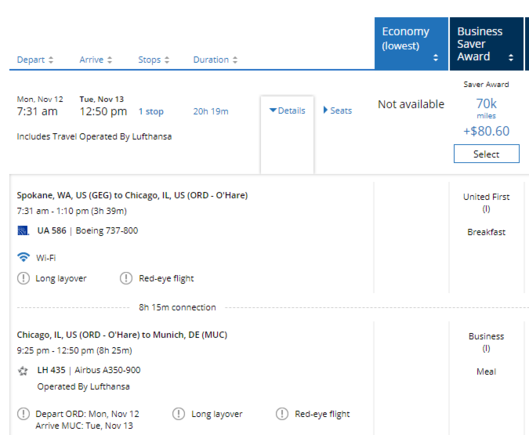Click the 20h 19m duration link

pos(211,111)
